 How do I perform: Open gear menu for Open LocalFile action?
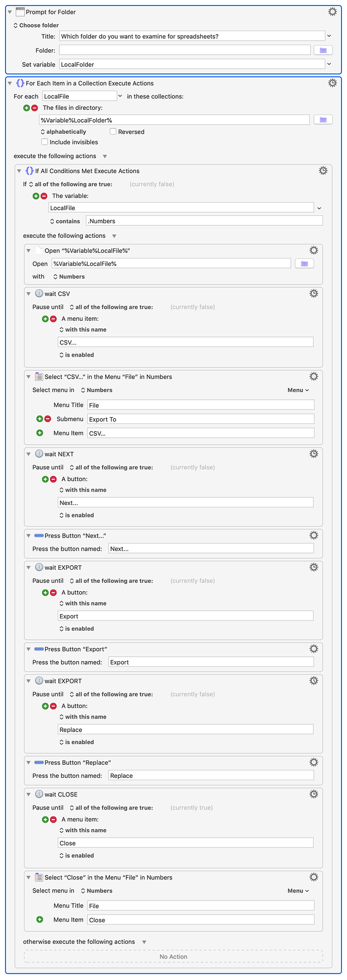click(x=314, y=250)
